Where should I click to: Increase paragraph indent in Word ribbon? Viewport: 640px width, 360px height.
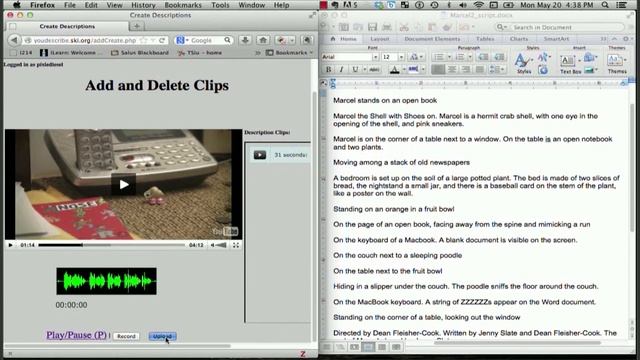(498, 57)
